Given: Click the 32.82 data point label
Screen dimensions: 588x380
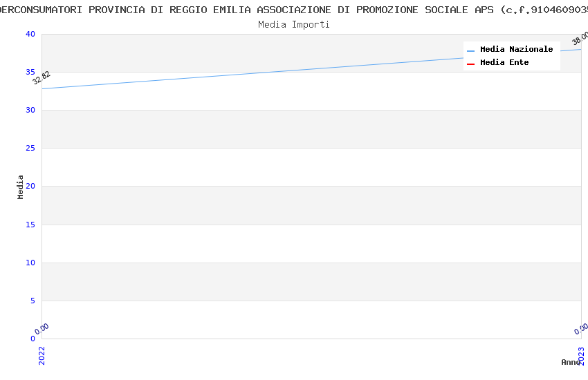Looking at the screenshot, I should pos(42,77).
